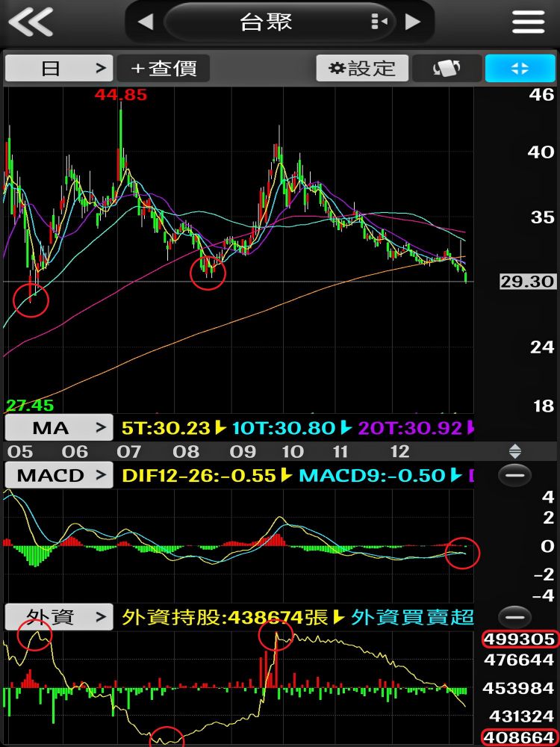Viewport: 560px width, 747px height.
Task: Click the +查價 button
Action: click(x=164, y=69)
